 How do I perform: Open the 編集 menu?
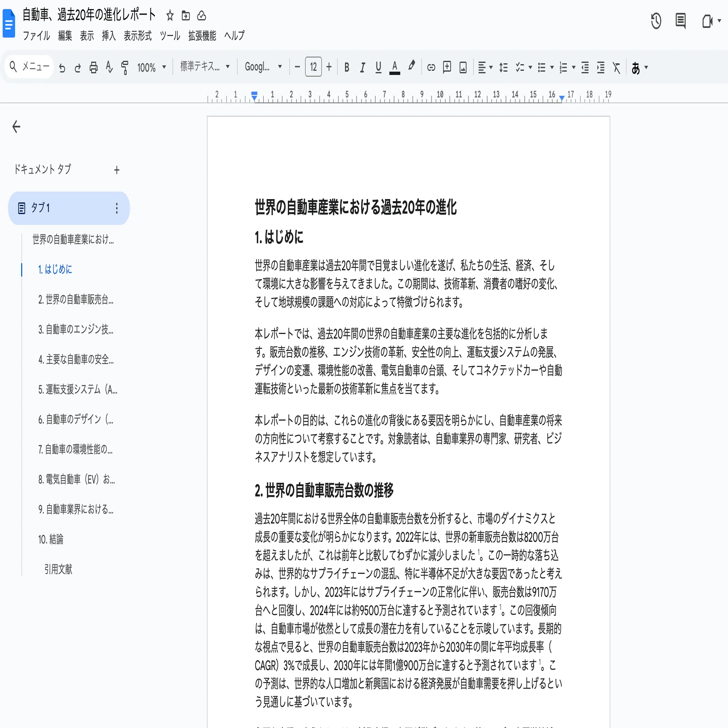[65, 36]
